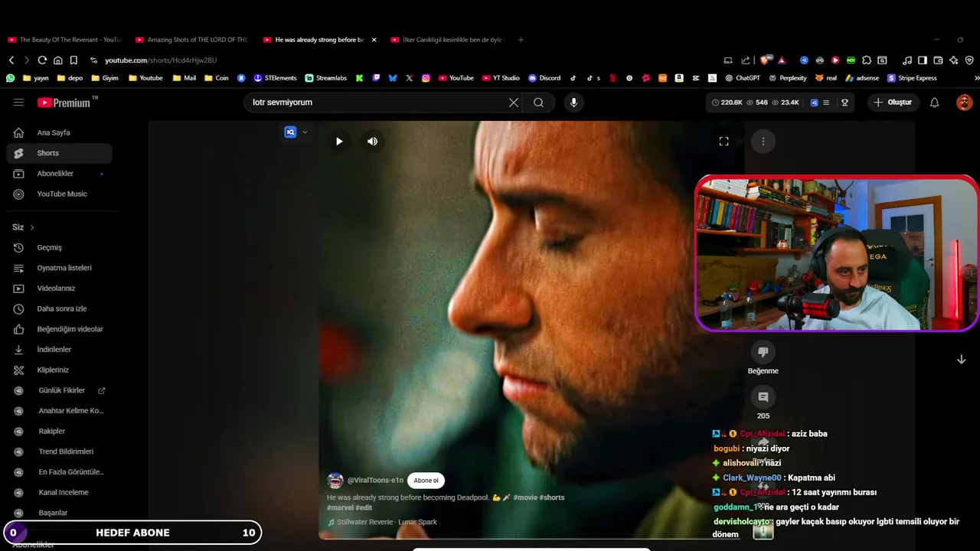This screenshot has width=980, height=551.
Task: Activate voice search microphone
Action: pyautogui.click(x=573, y=103)
